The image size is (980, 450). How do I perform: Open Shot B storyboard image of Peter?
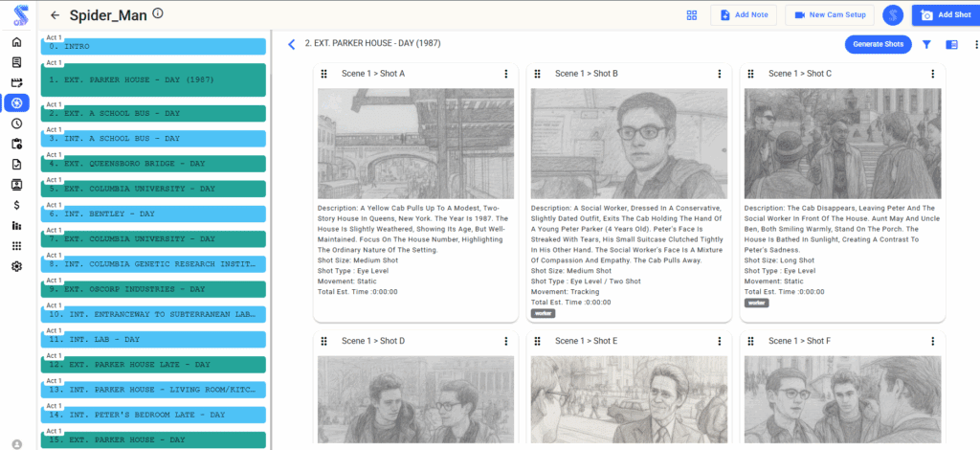click(x=630, y=144)
